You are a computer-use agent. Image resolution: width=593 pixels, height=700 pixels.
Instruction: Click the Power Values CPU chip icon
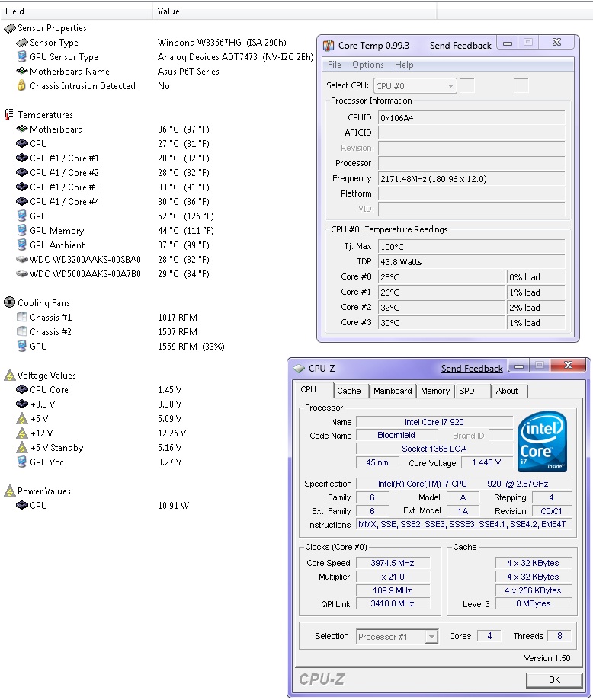[x=22, y=505]
